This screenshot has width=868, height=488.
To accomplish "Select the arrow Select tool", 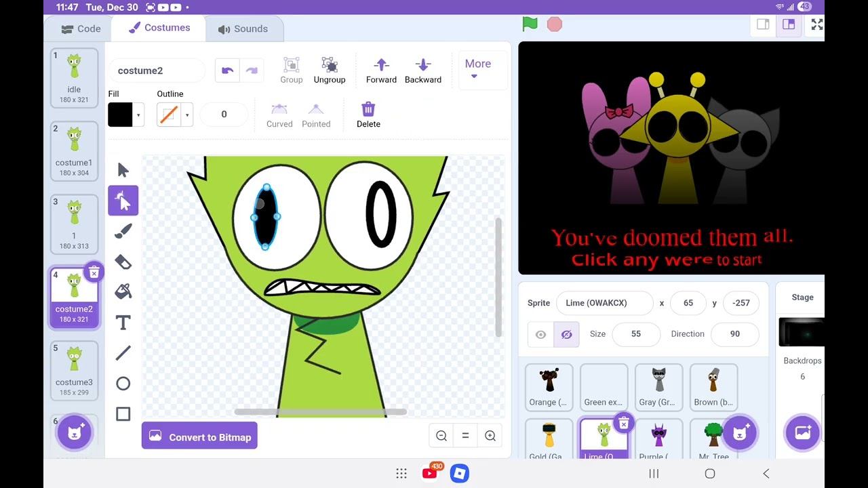I will [123, 169].
